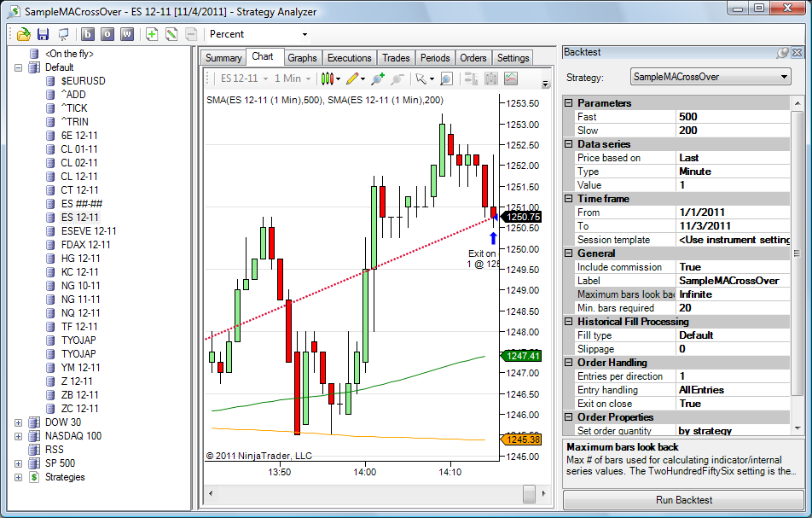Open chart toolbar overflow options arrow
The width and height of the screenshot is (812, 518).
(545, 84)
